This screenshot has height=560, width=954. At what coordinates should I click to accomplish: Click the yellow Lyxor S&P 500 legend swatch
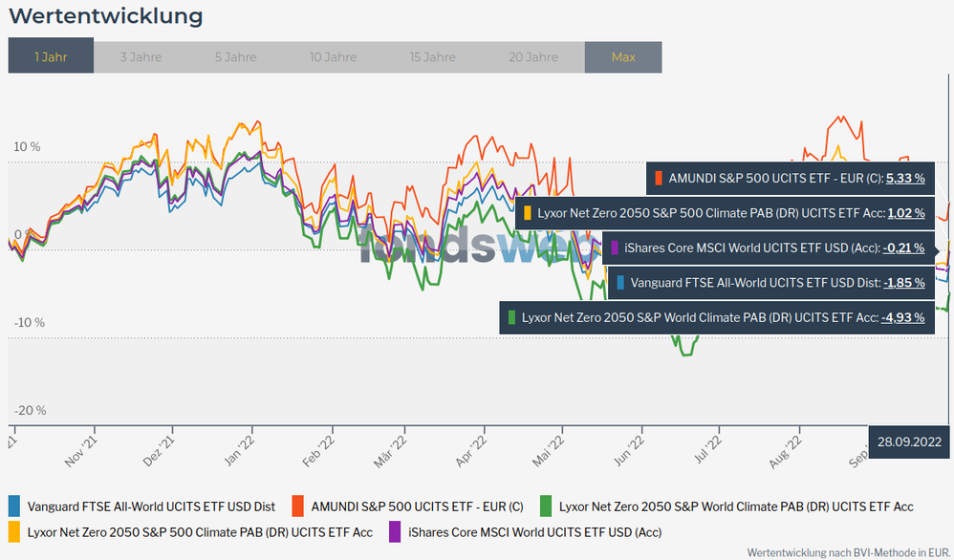(x=14, y=531)
